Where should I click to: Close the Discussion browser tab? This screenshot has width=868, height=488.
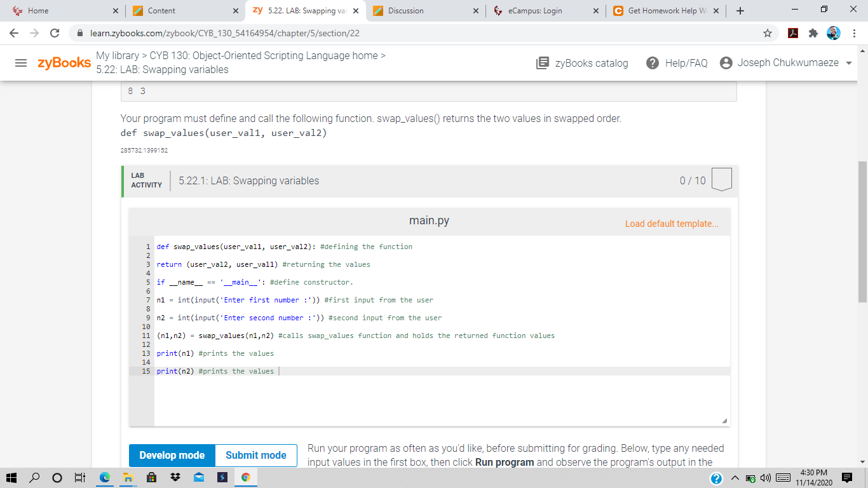(x=476, y=11)
